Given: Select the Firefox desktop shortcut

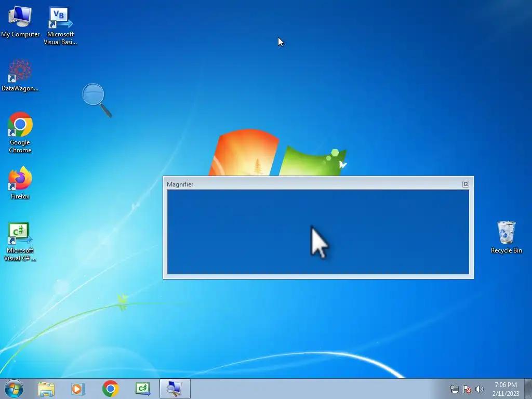Looking at the screenshot, I should point(20,182).
